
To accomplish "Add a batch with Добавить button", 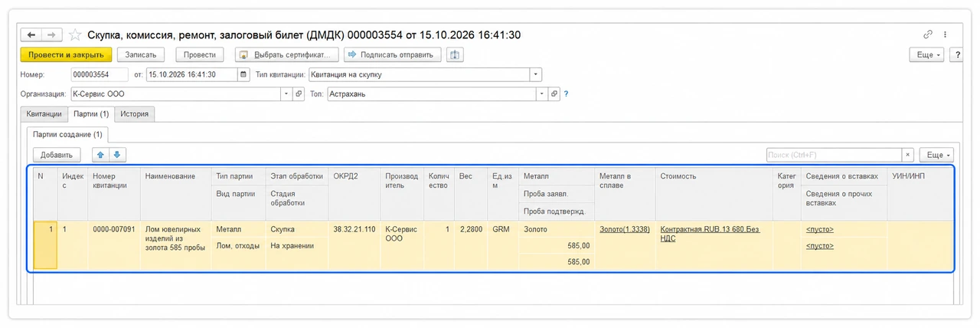I will coord(57,155).
